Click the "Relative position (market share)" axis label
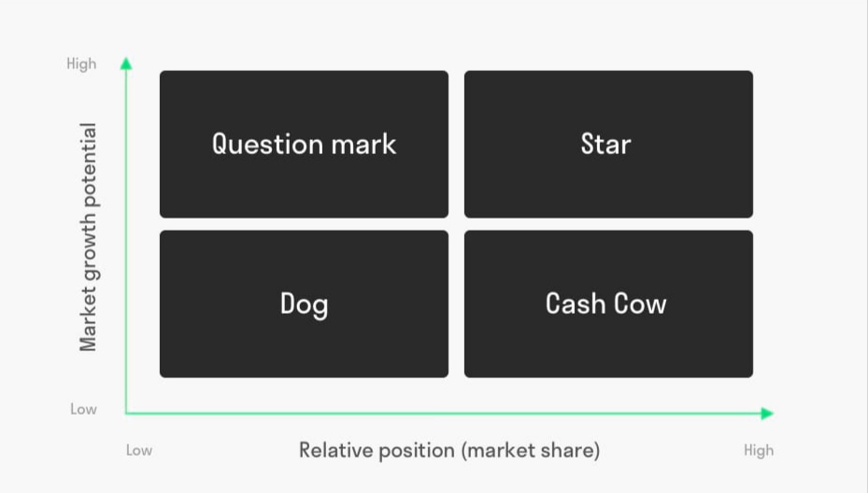 pos(449,450)
